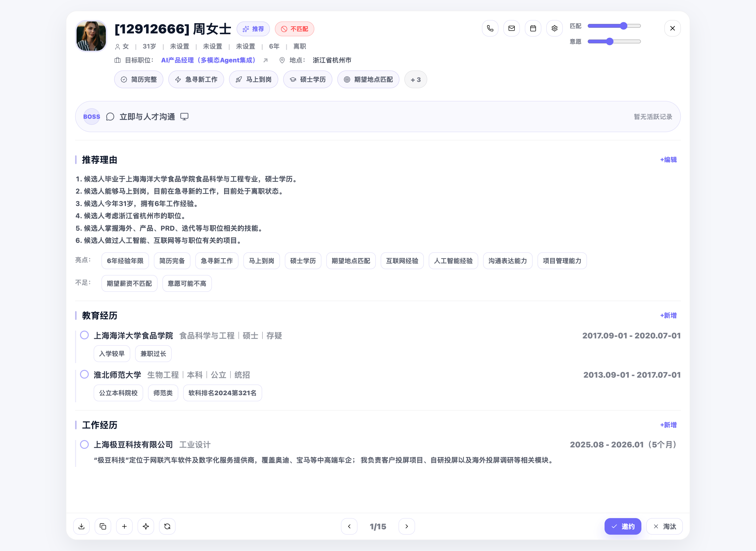Click the refresh icon in bottom toolbar

(167, 526)
